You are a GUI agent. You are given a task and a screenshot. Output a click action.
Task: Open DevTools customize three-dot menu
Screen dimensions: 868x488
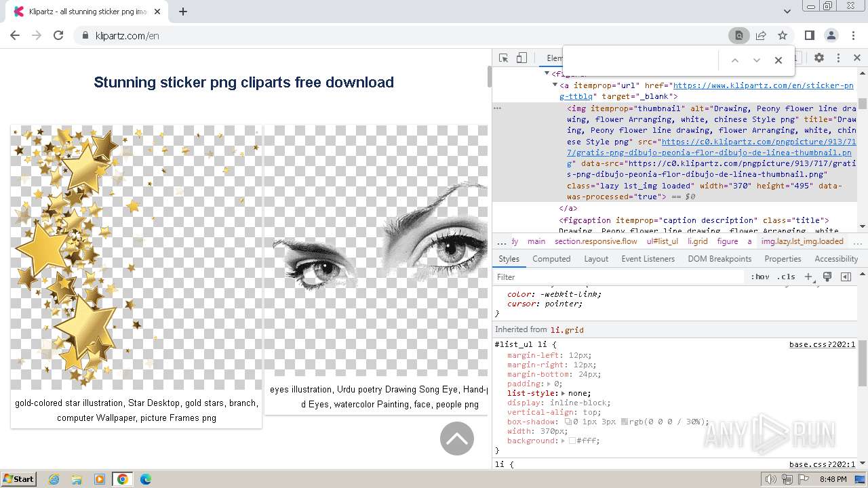pyautogui.click(x=838, y=58)
